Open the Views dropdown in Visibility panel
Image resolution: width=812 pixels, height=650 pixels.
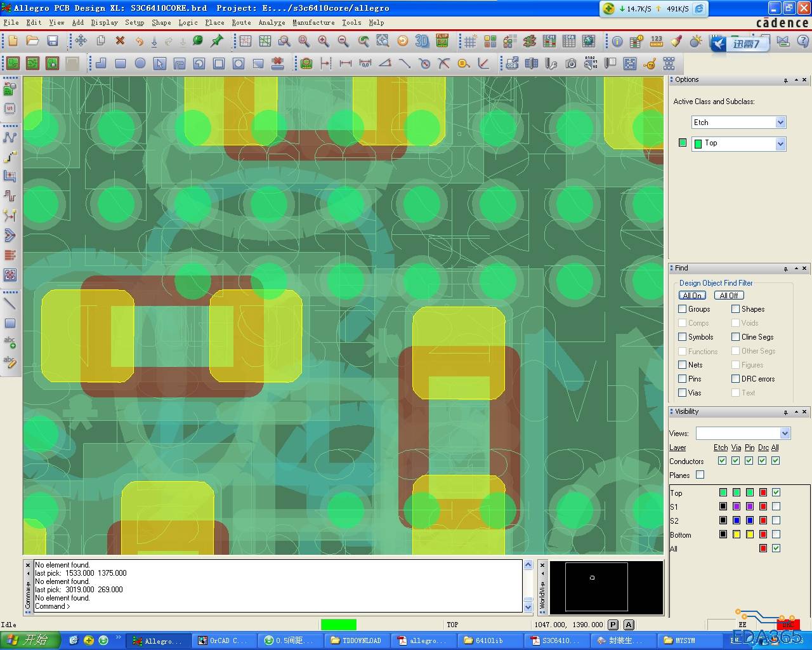point(785,434)
